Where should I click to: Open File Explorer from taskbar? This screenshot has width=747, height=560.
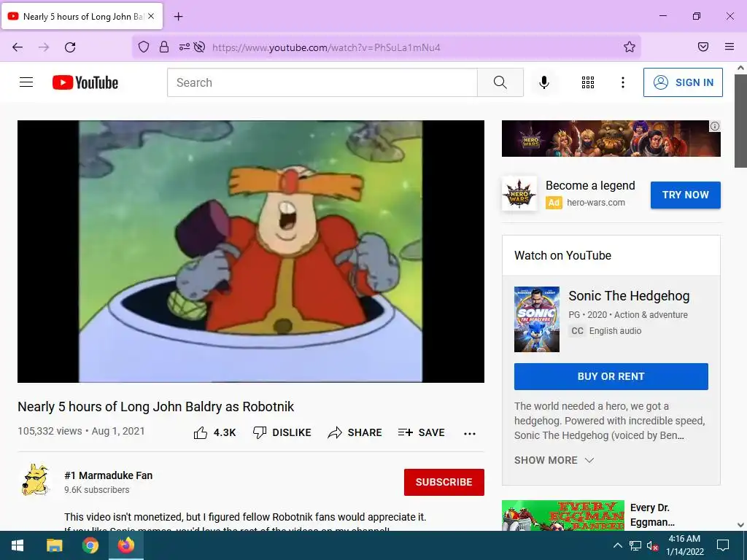pyautogui.click(x=54, y=545)
